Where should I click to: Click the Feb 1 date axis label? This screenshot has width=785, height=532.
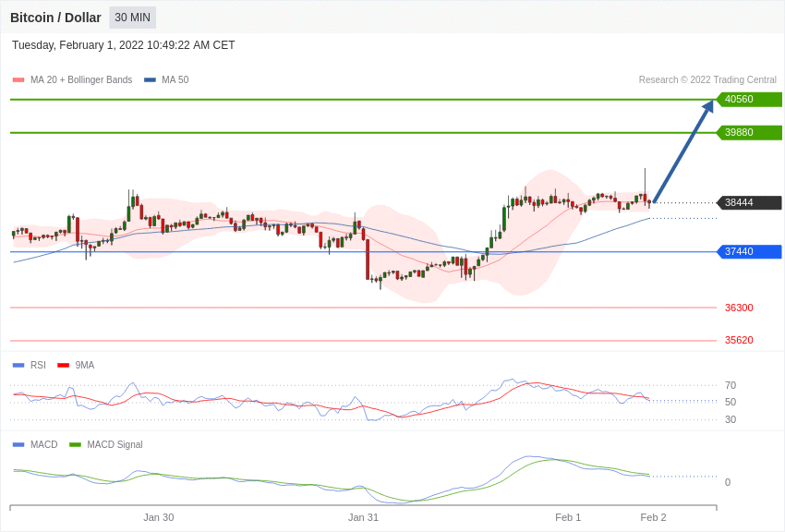click(x=568, y=517)
